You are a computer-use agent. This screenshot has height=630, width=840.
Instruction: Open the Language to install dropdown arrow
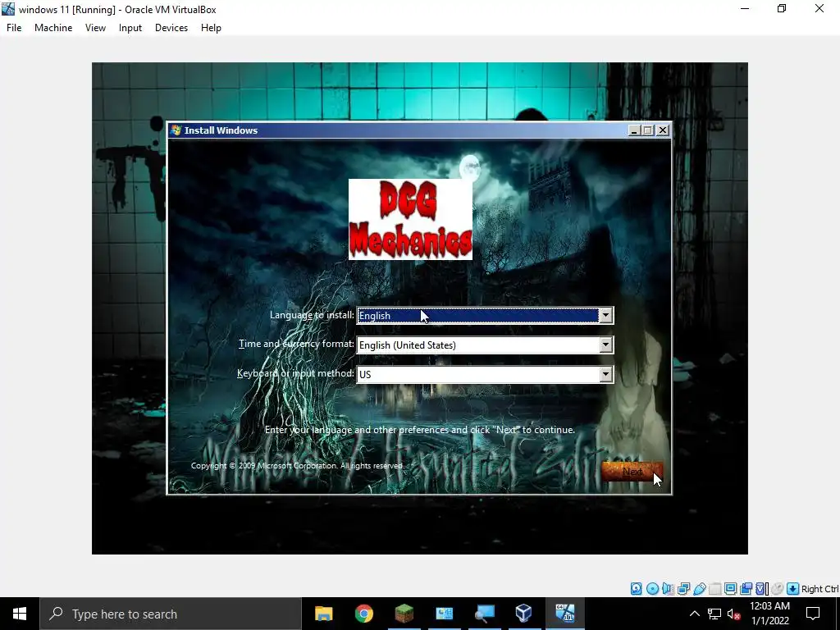(605, 316)
